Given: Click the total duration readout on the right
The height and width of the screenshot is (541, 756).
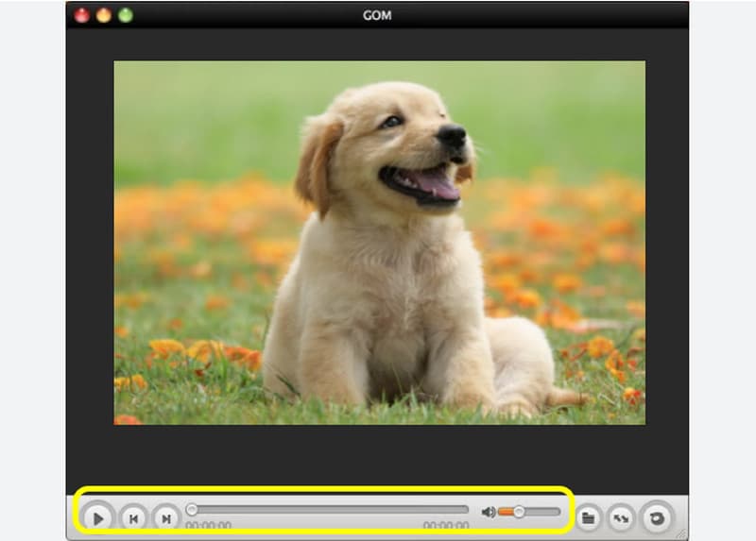Looking at the screenshot, I should click(x=445, y=525).
